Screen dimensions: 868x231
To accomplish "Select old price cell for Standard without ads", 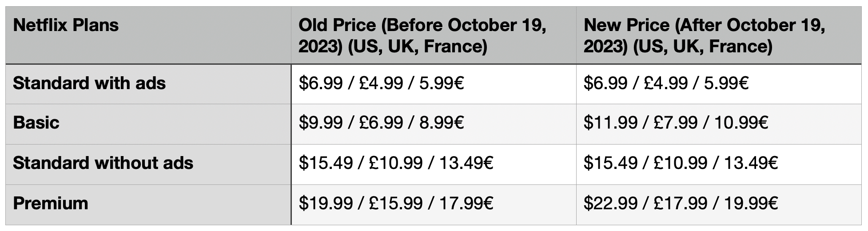I will (396, 163).
